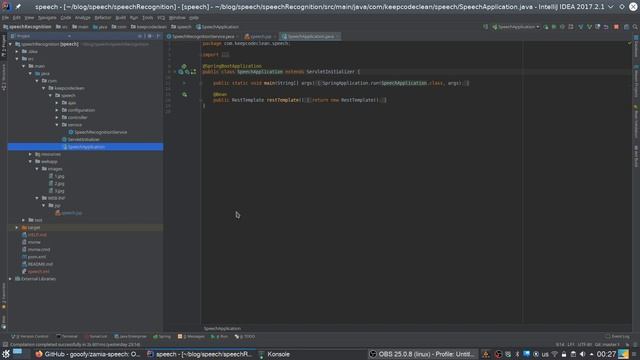640x360 pixels.
Task: Open the View menu
Action: pos(29,18)
